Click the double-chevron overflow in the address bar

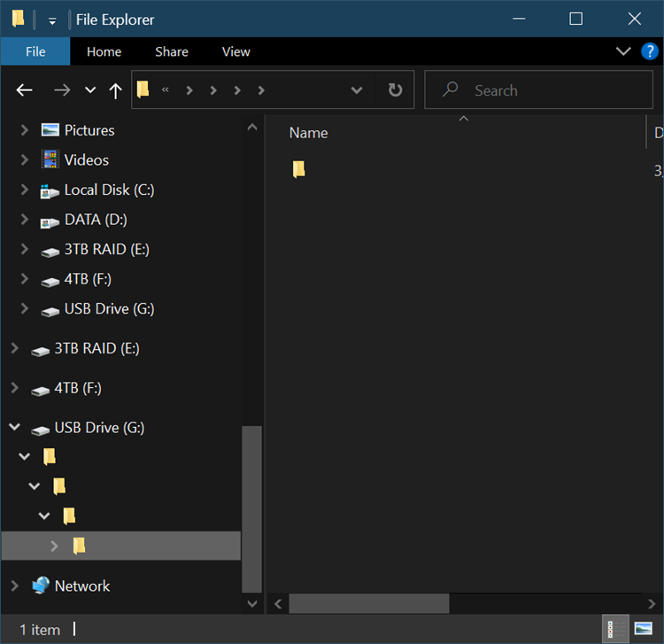166,89
